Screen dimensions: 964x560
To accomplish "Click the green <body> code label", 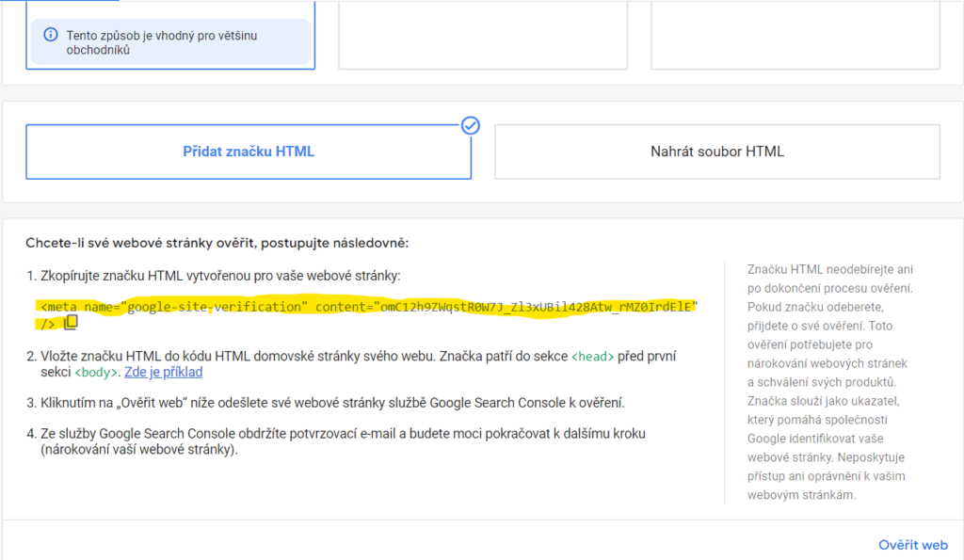I will click(95, 373).
